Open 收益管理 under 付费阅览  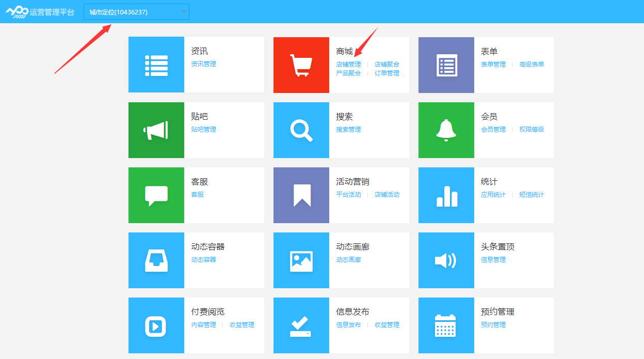pos(242,325)
